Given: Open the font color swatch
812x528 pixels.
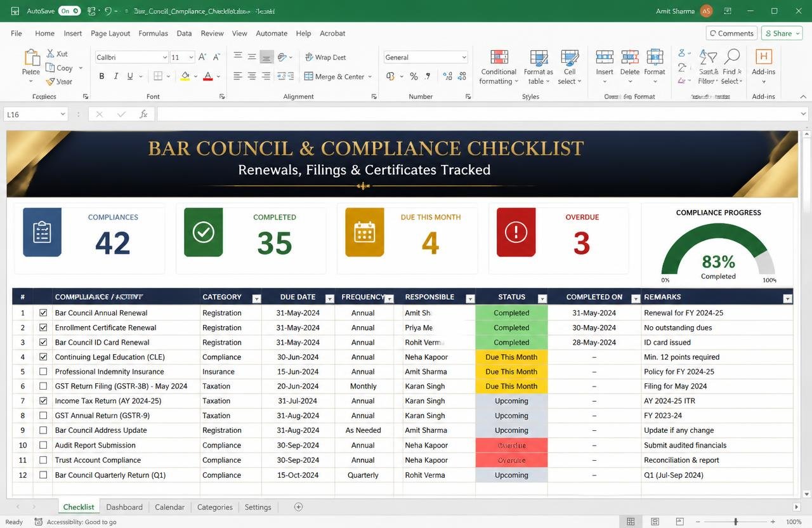Looking at the screenshot, I should (x=208, y=76).
